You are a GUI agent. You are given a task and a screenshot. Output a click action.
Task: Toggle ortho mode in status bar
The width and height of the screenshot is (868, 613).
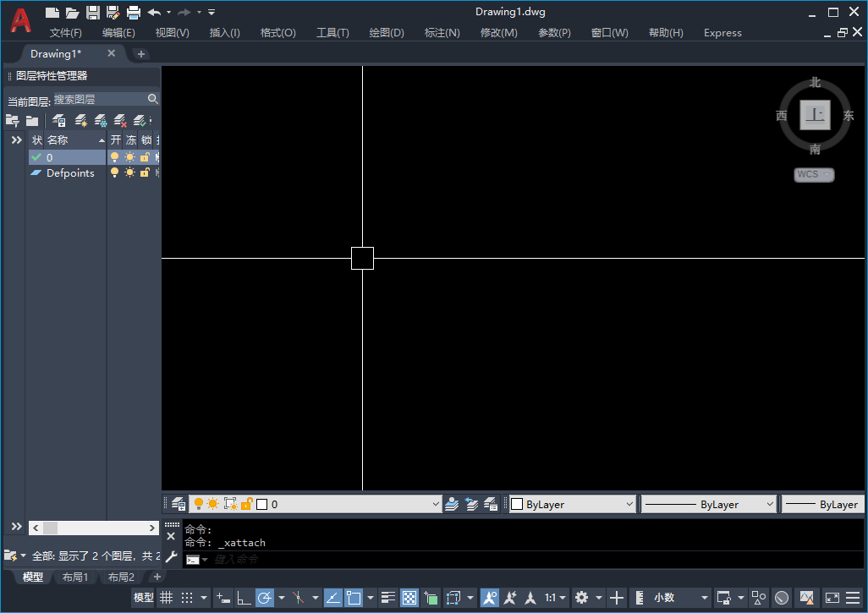[244, 598]
